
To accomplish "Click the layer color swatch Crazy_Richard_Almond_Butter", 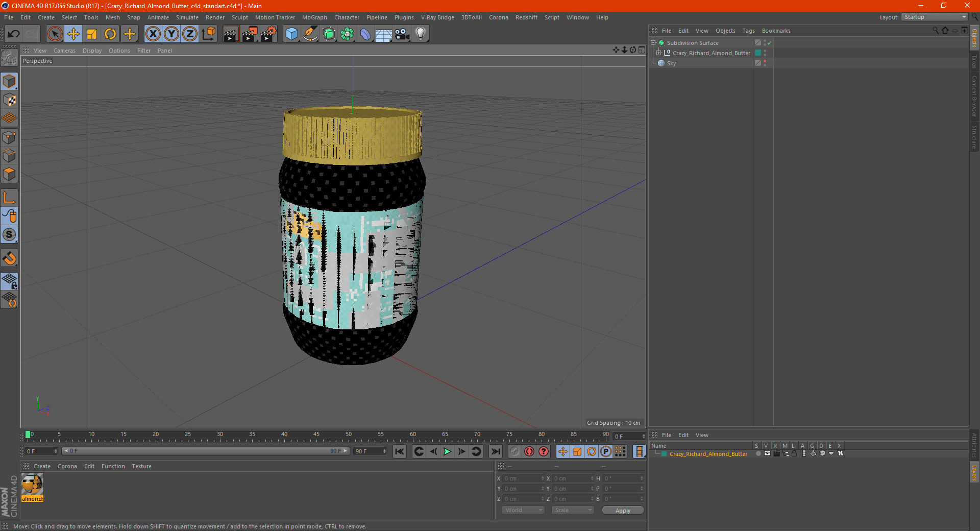I will tap(664, 453).
